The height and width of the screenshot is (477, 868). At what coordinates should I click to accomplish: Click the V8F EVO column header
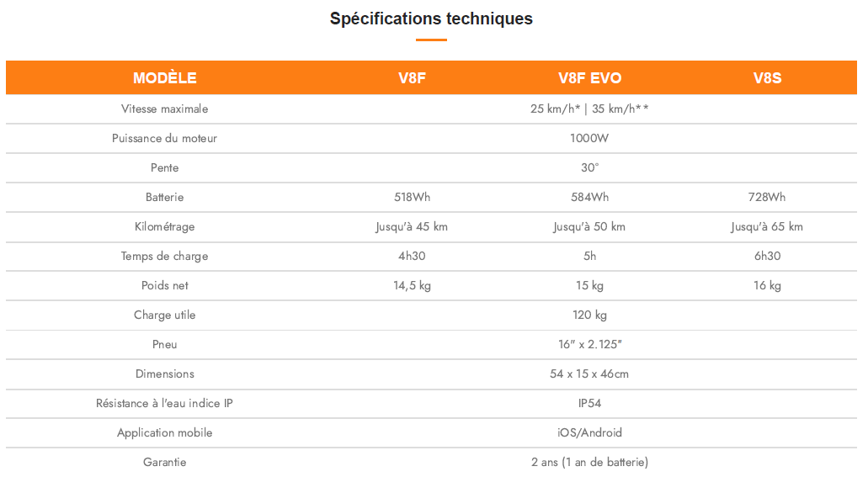pyautogui.click(x=589, y=78)
